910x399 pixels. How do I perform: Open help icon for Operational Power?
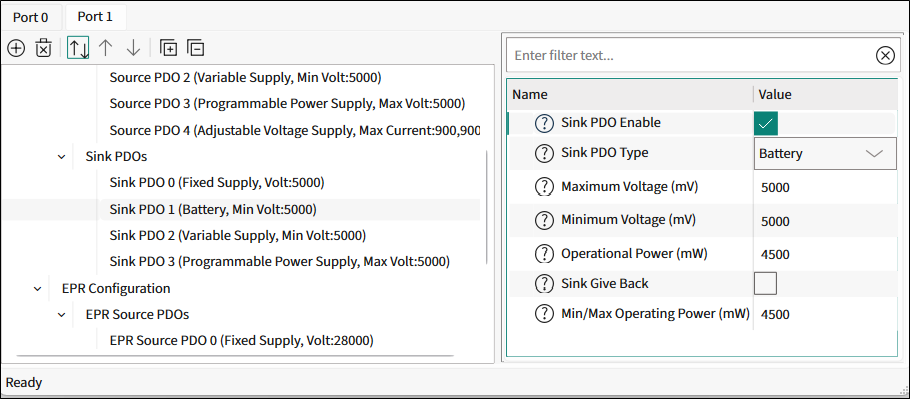pyautogui.click(x=544, y=253)
